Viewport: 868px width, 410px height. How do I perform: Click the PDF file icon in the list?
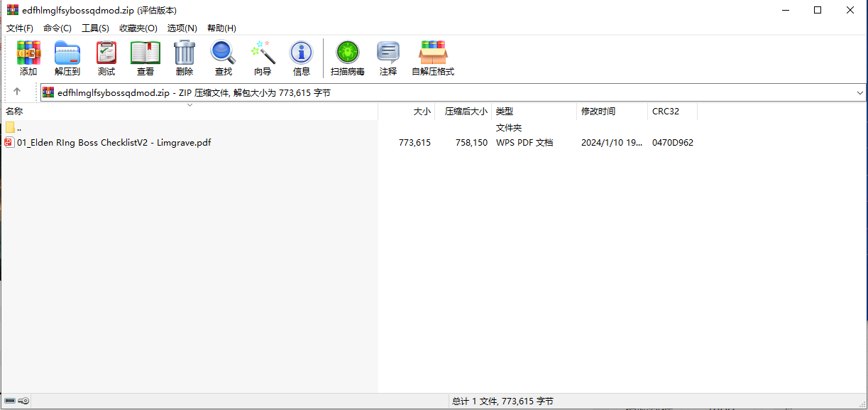point(9,142)
